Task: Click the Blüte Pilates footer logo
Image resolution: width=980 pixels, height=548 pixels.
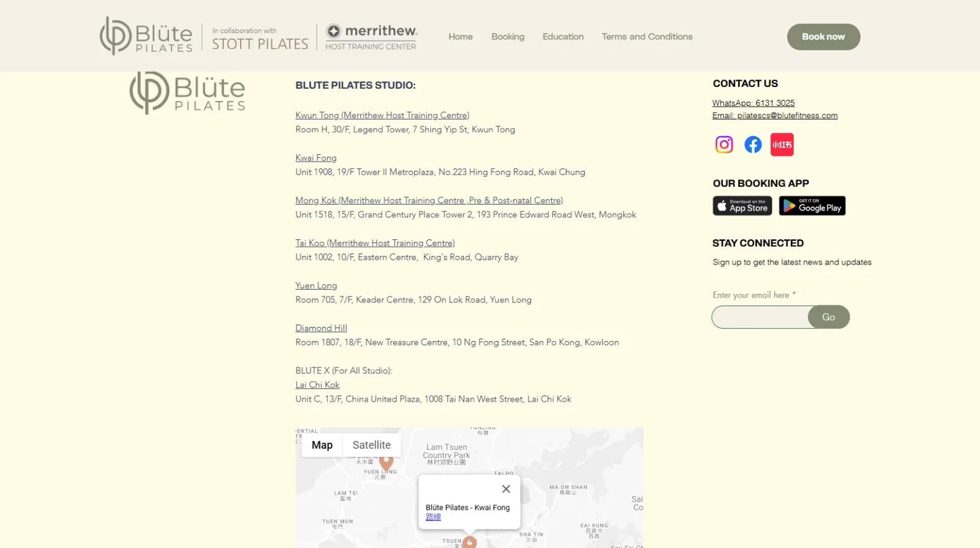Action: (187, 93)
